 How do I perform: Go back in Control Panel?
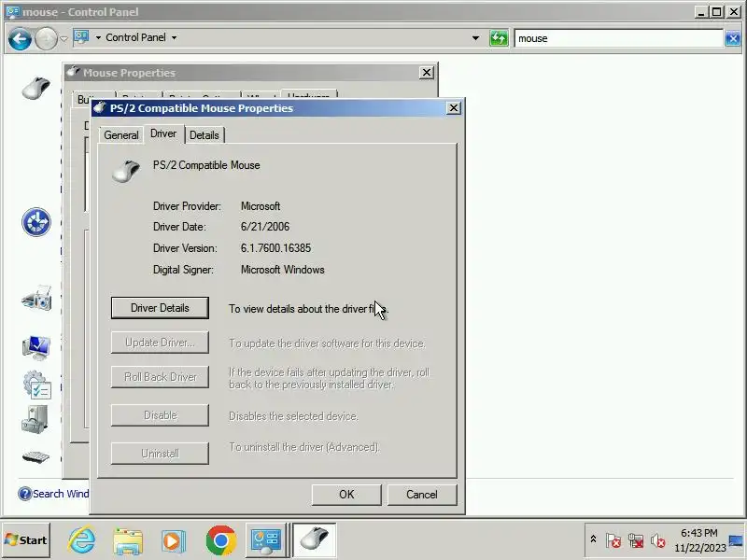coord(20,38)
